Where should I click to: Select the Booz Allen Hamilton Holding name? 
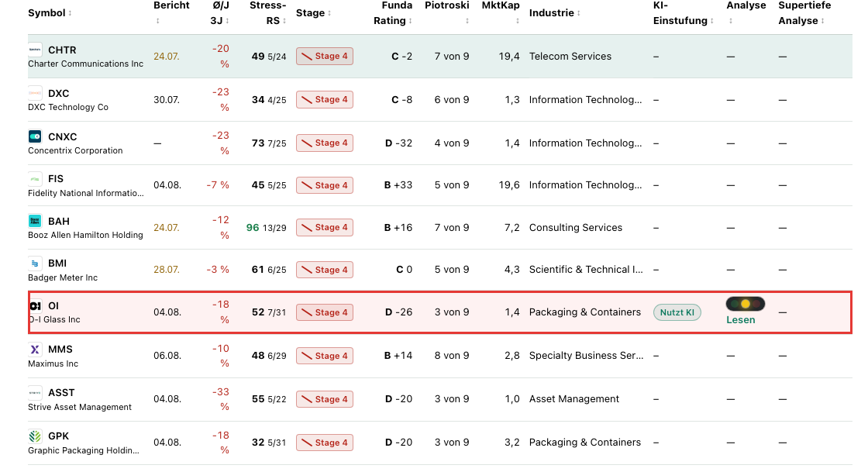pyautogui.click(x=86, y=235)
